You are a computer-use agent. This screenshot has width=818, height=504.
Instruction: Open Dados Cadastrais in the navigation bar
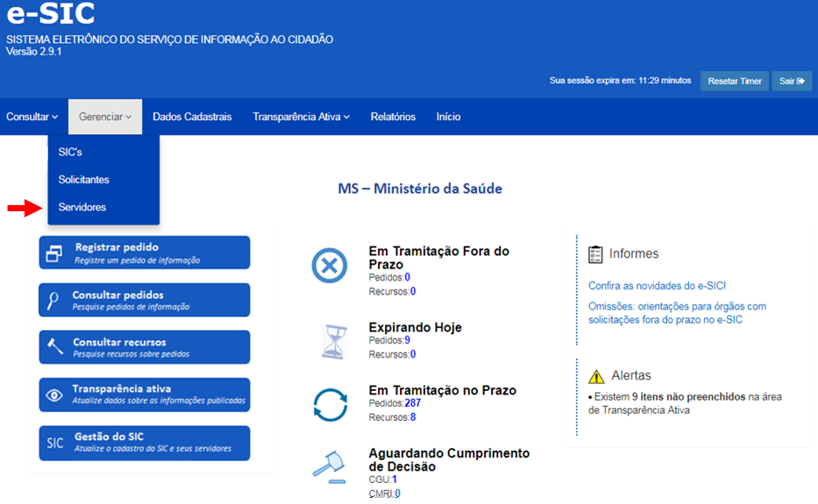point(192,117)
